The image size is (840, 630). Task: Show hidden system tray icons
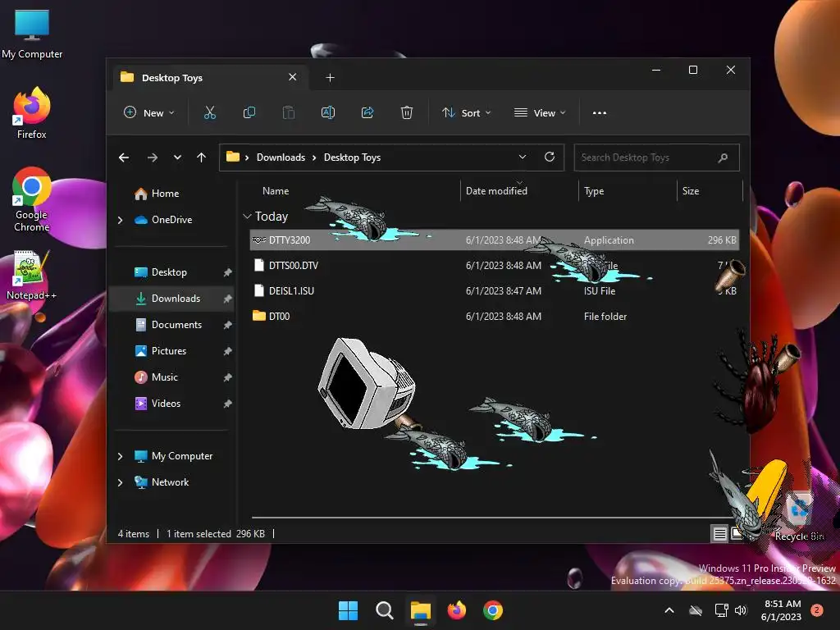coord(669,610)
